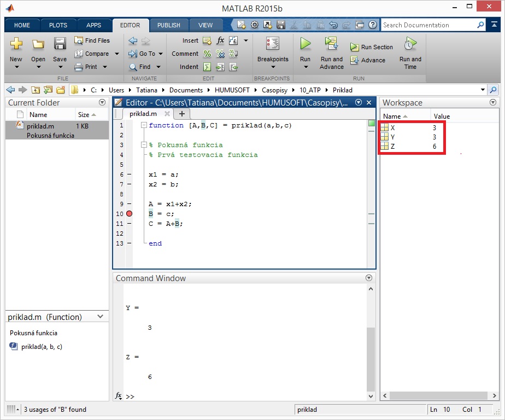The height and width of the screenshot is (420, 505).
Task: Click Find Files in the FILE group
Action: point(92,40)
